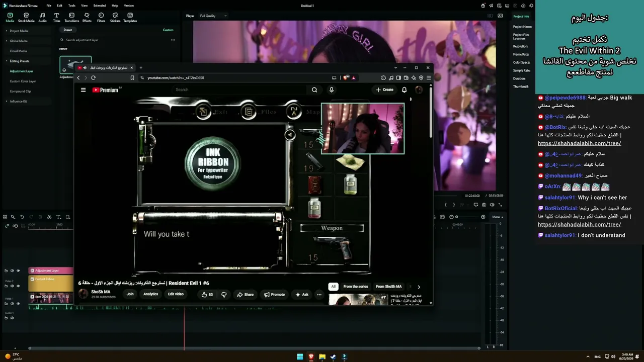This screenshot has height=362, width=644.
Task: Show more filter chips in YouTube sidebar
Action: 419,287
